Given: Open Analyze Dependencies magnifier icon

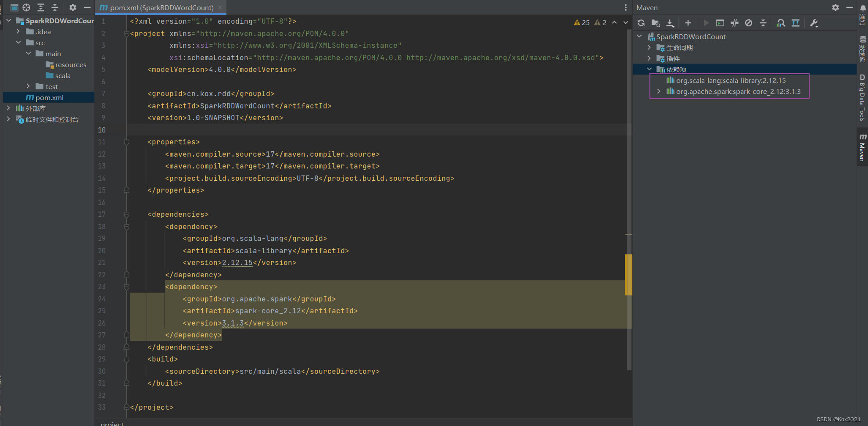Looking at the screenshot, I should click(781, 23).
